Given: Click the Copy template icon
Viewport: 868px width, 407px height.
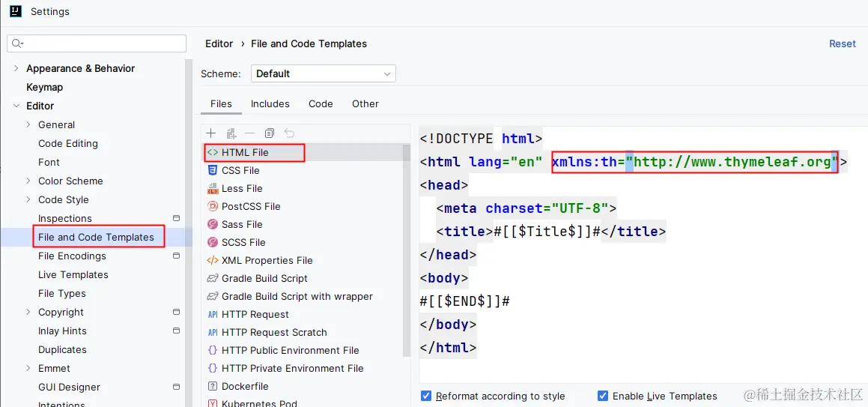Looking at the screenshot, I should (x=270, y=133).
